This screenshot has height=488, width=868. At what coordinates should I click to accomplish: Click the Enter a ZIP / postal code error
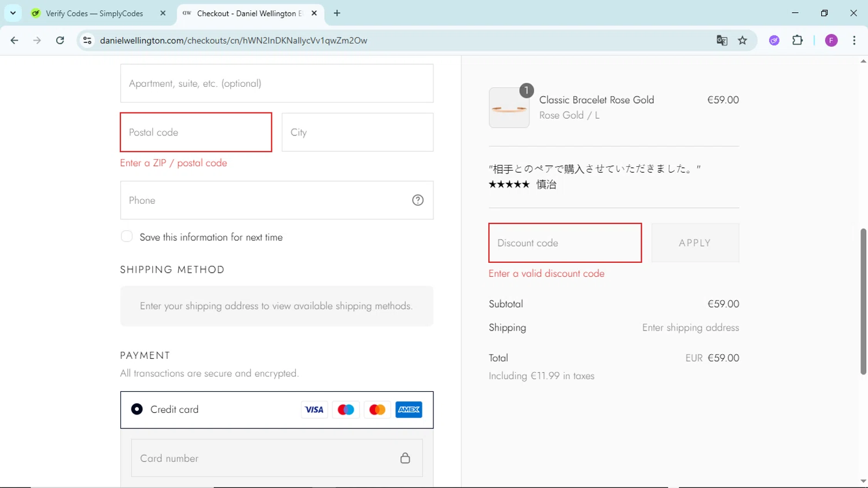point(174,163)
